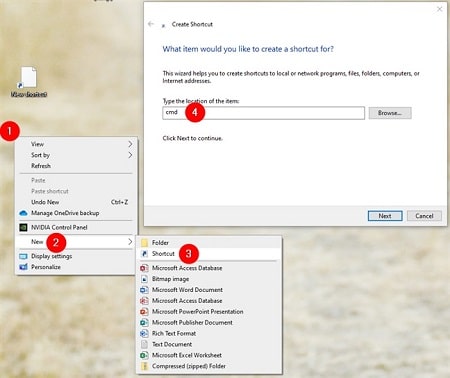Click the 'Create Shortcut' window title

[192, 24]
